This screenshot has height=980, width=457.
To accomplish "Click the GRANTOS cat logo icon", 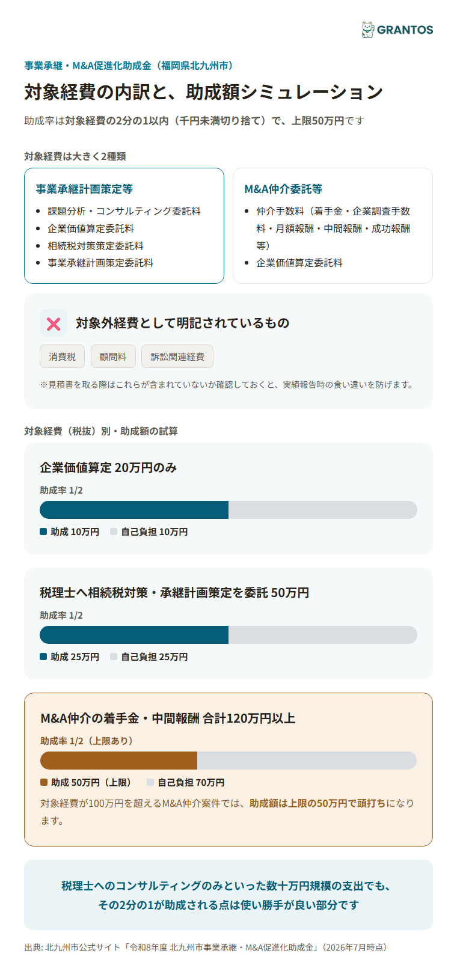I will coord(367,29).
